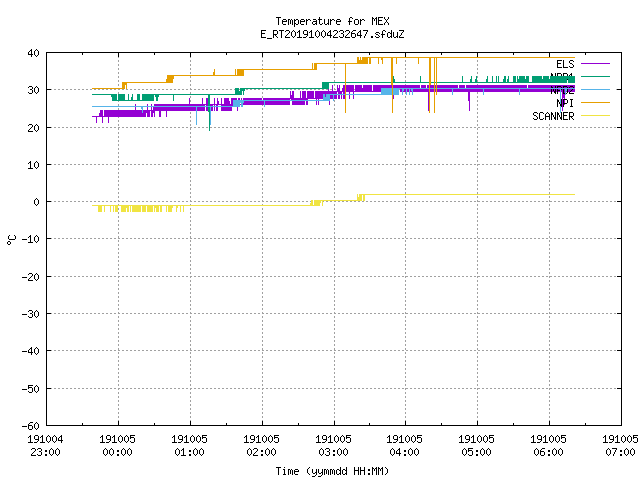Screen dimensions: 640x480
Task: Click the 20 y-axis tick label
Action: coord(33,128)
